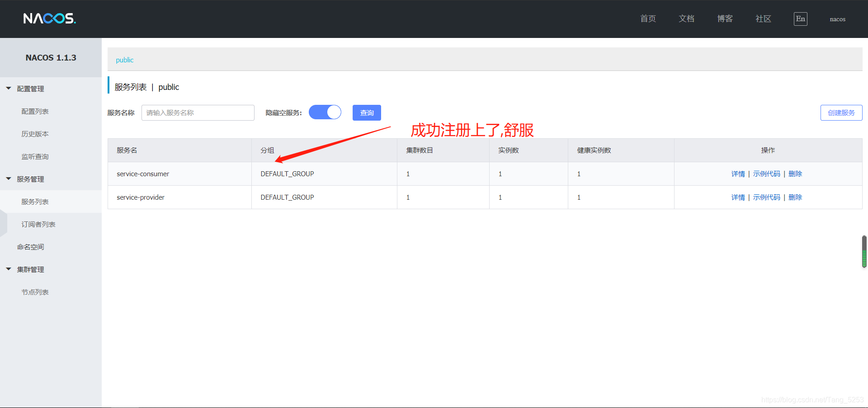Open 订阅者列表 in the sidebar

click(x=38, y=224)
